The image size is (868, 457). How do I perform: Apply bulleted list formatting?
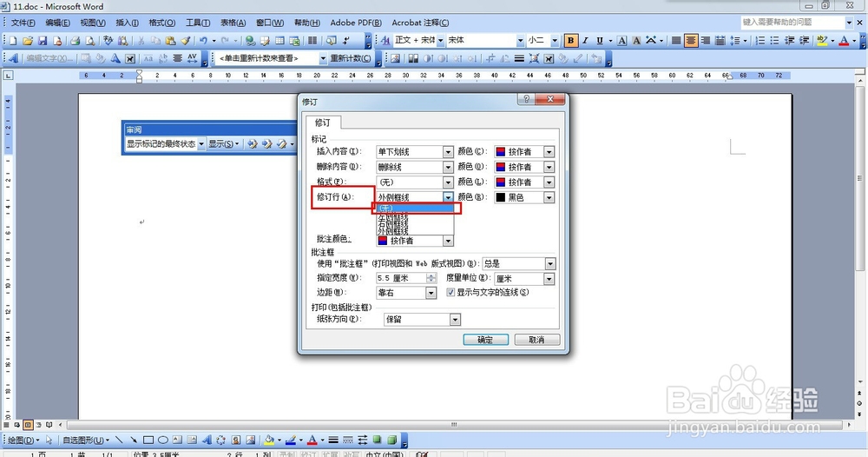tap(774, 41)
